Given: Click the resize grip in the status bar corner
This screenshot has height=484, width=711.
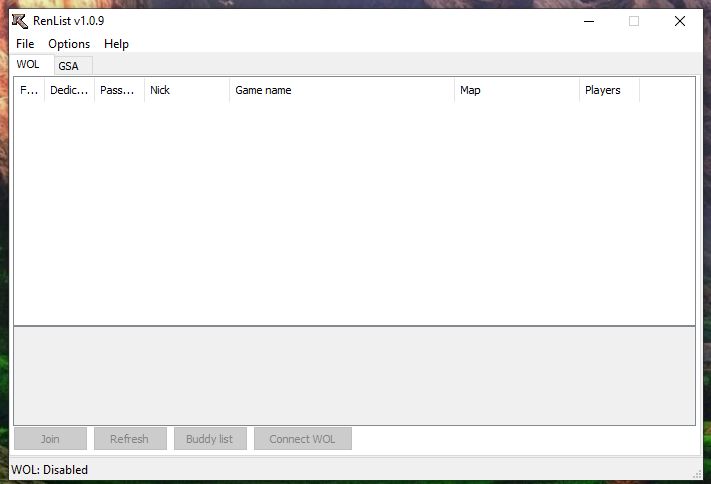Looking at the screenshot, I should (x=697, y=473).
